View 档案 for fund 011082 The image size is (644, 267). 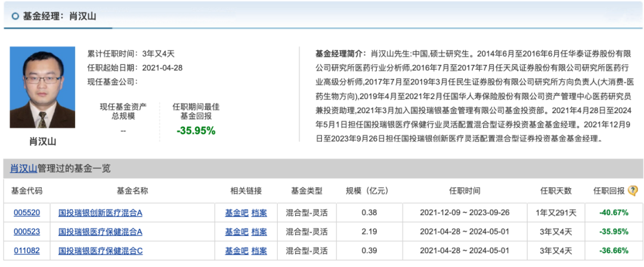259,250
